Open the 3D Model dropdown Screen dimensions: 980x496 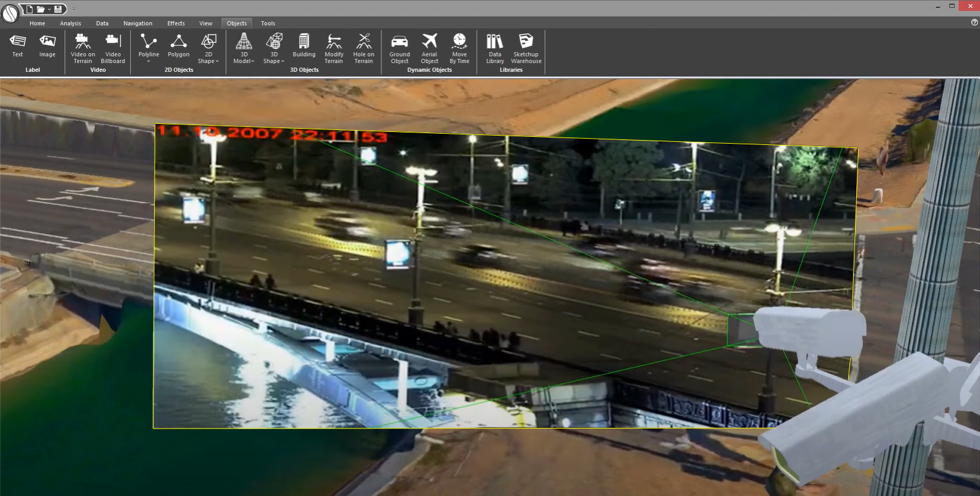[244, 48]
